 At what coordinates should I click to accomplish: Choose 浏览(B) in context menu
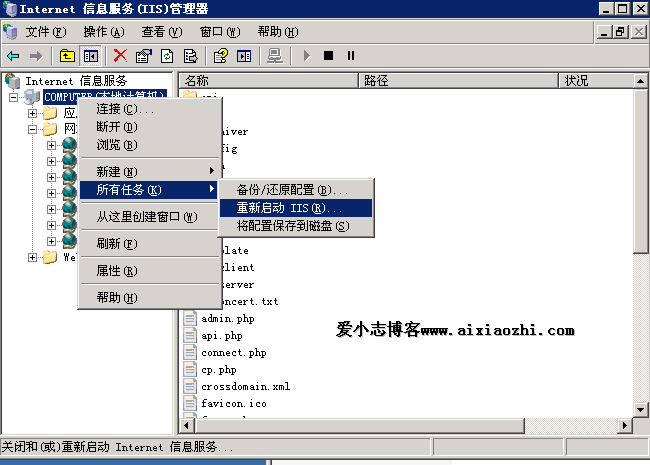point(149,145)
